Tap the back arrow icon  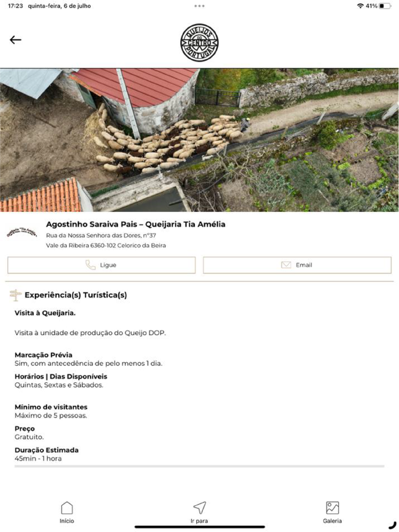coord(15,40)
